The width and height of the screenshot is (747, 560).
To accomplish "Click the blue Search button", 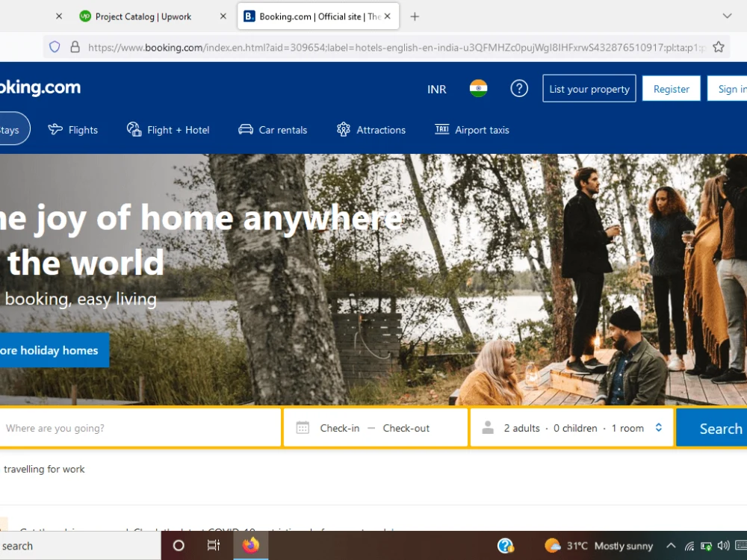I will click(x=712, y=428).
